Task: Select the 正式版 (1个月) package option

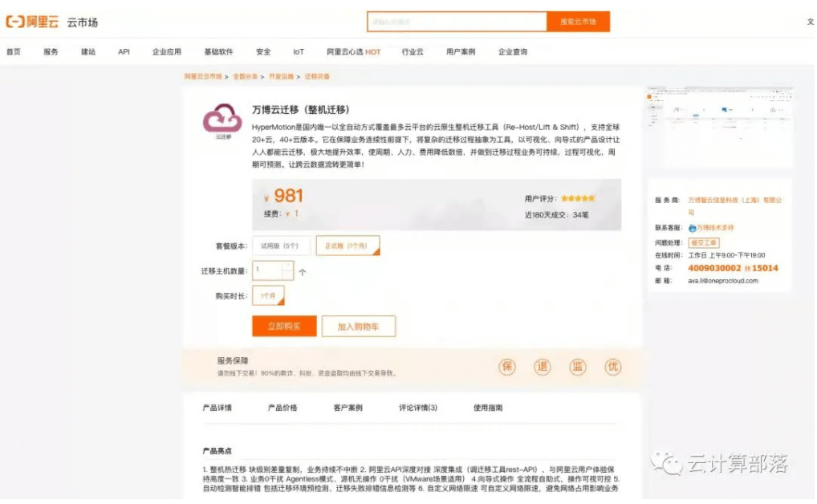Action: coord(348,246)
